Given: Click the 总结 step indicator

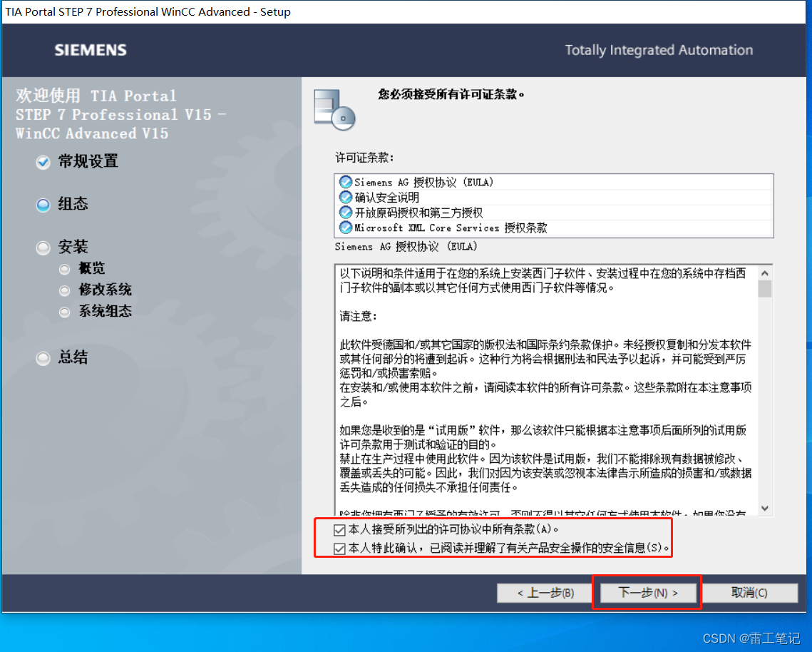Looking at the screenshot, I should point(43,358).
